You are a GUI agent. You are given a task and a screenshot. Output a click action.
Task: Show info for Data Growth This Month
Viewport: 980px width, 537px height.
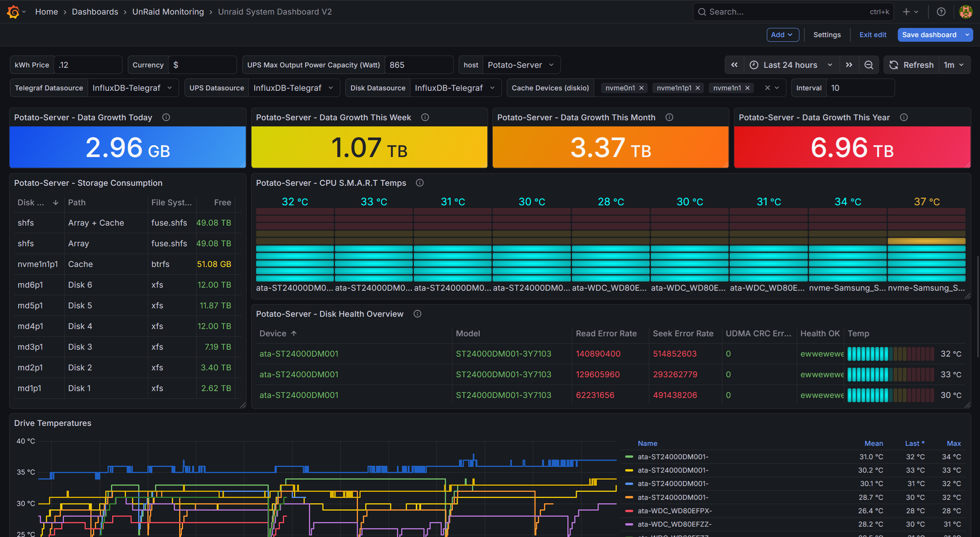point(669,118)
